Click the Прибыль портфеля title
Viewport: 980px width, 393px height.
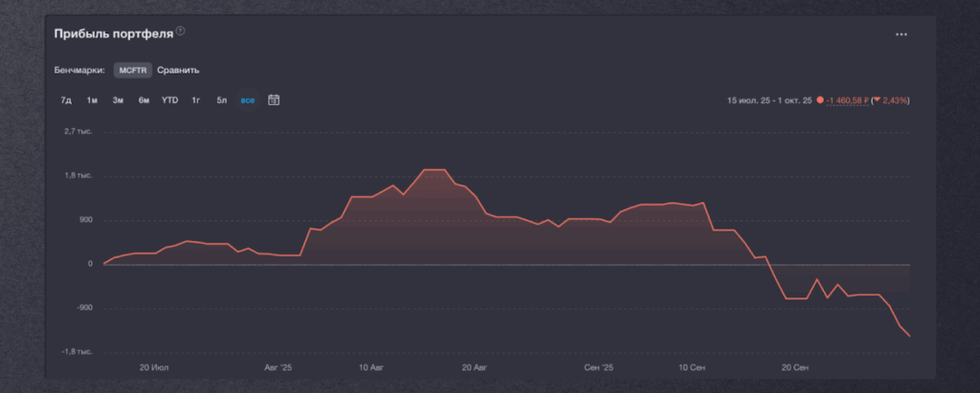[x=115, y=33]
